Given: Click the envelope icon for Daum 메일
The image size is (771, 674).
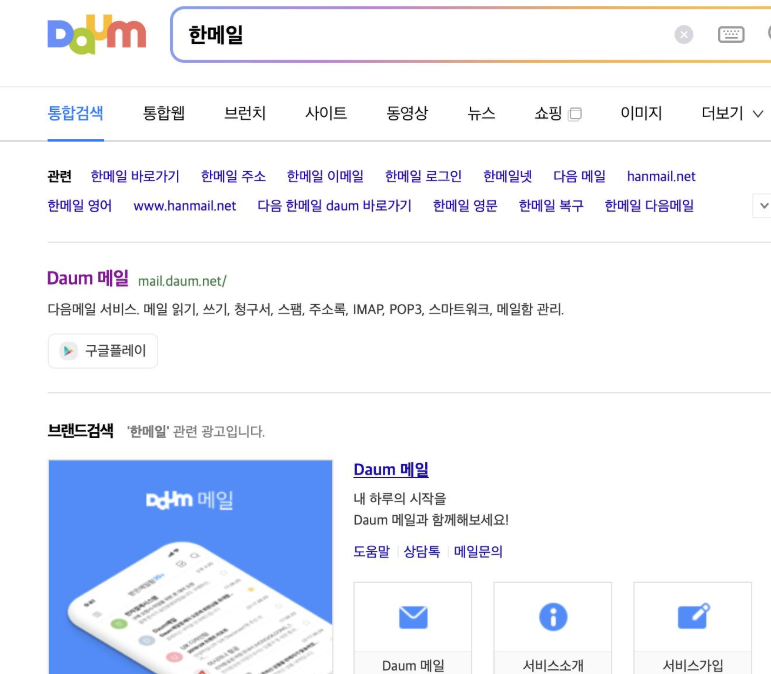Looking at the screenshot, I should click(413, 617).
